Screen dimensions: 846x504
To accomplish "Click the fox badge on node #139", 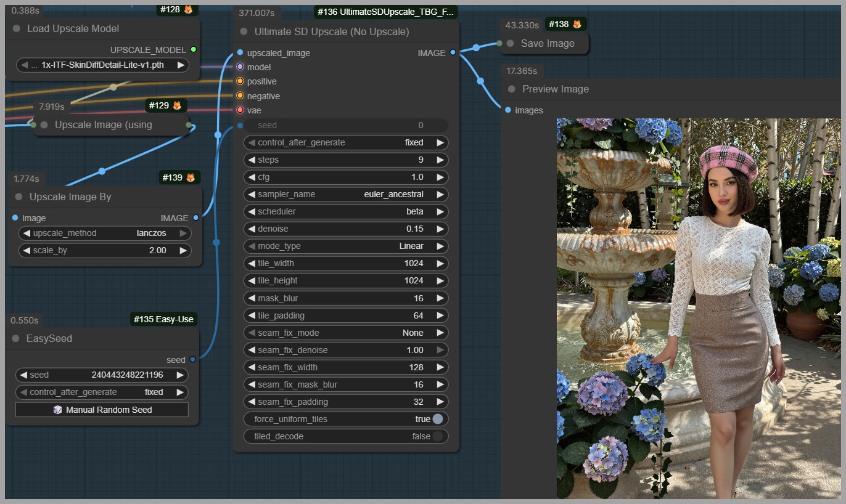I will (x=191, y=177).
